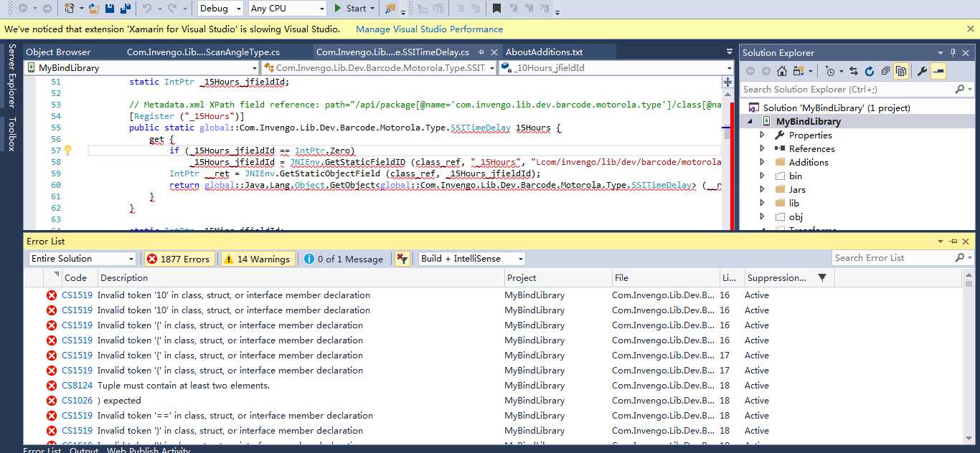Open the Debug configuration dropdown
The image size is (980, 453).
tap(222, 9)
